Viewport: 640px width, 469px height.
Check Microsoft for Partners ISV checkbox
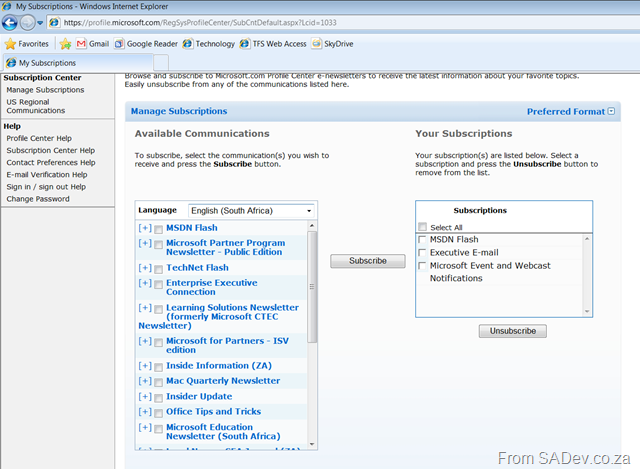pyautogui.click(x=158, y=342)
